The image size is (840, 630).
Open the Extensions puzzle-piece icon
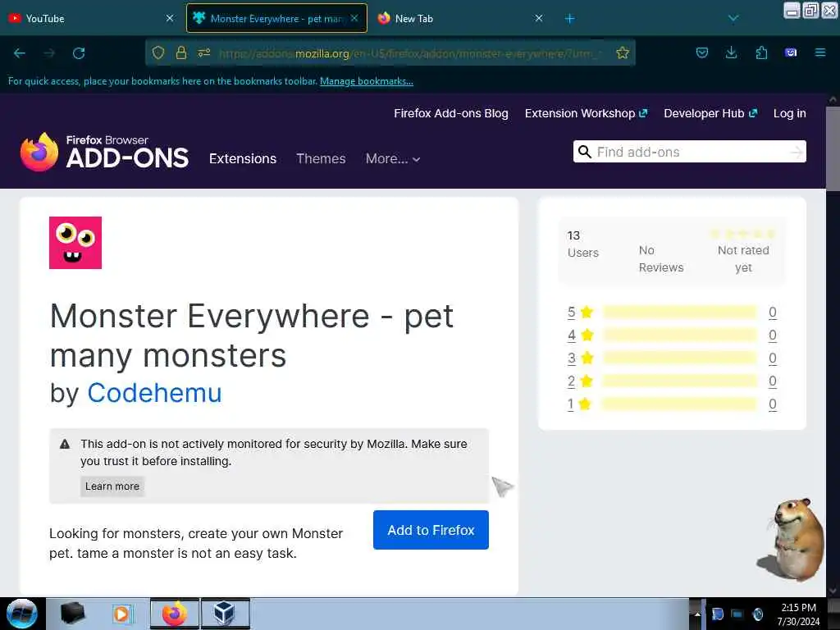761,52
